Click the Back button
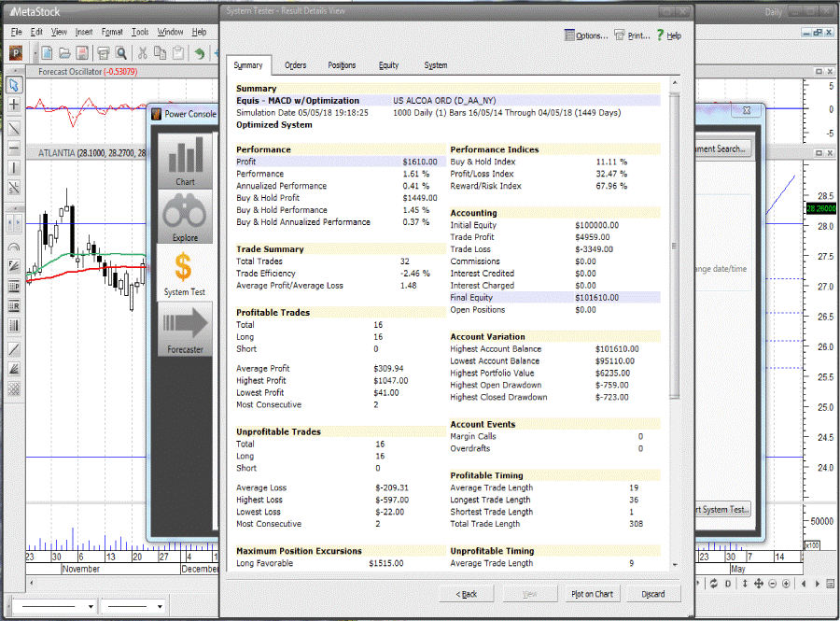840x621 pixels. point(466,594)
